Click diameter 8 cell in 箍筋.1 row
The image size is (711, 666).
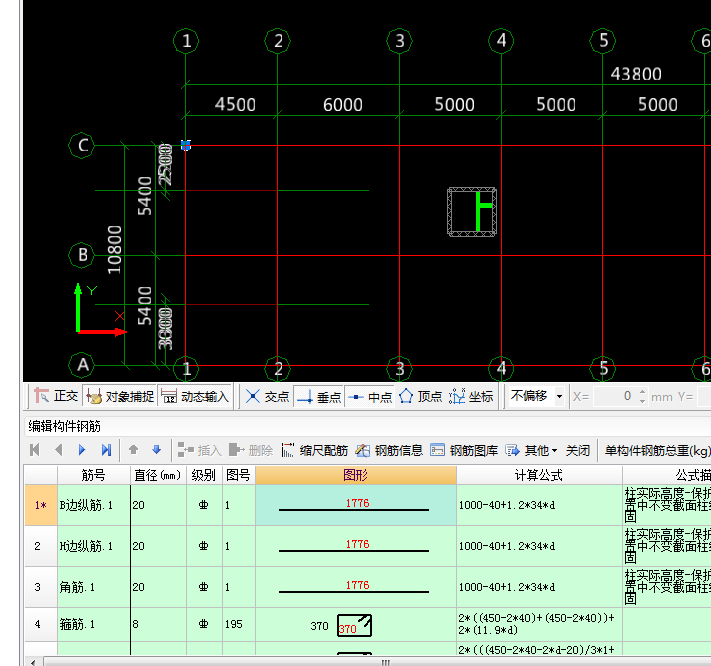(158, 624)
